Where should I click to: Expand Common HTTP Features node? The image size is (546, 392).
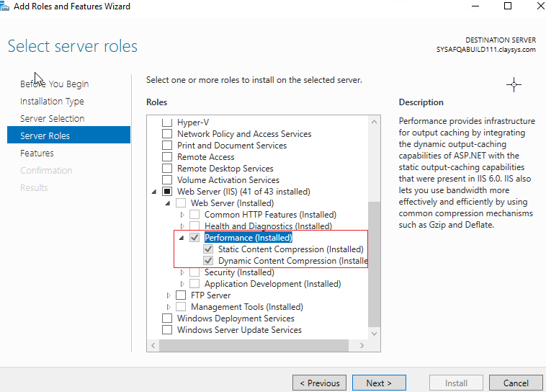click(182, 215)
